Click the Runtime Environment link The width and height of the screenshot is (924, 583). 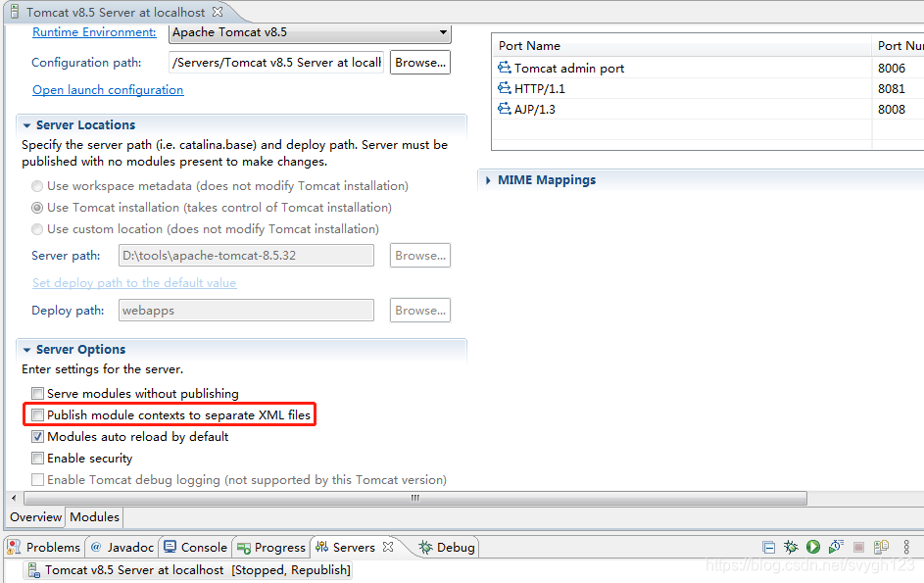94,32
